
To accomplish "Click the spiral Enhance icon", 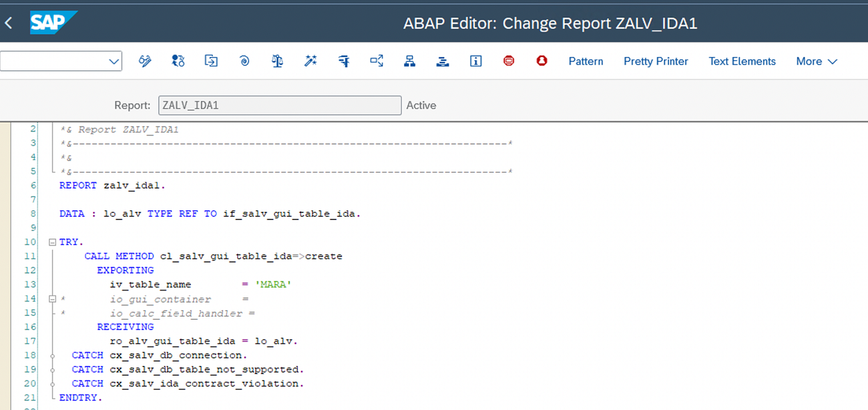I will [x=244, y=61].
